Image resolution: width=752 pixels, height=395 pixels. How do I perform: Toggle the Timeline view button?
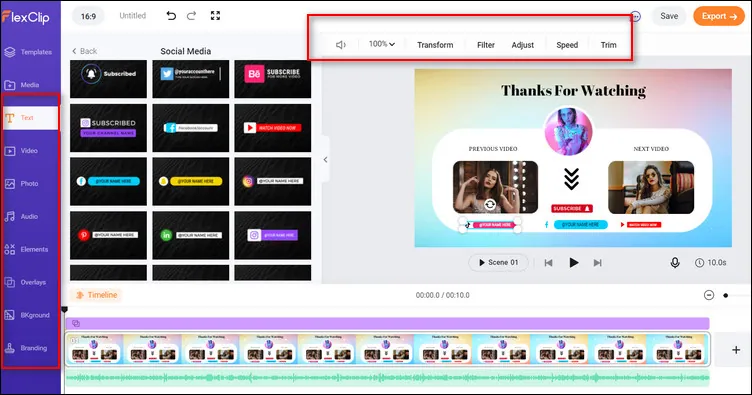[x=96, y=295]
